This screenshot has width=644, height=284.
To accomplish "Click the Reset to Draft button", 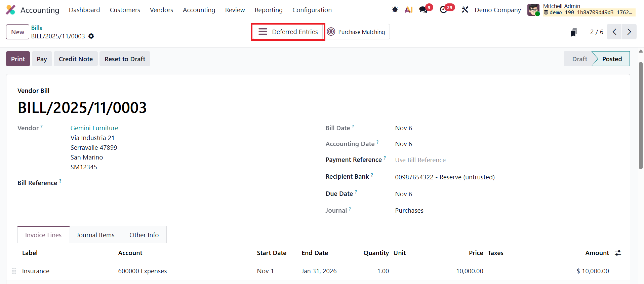I will (x=125, y=59).
